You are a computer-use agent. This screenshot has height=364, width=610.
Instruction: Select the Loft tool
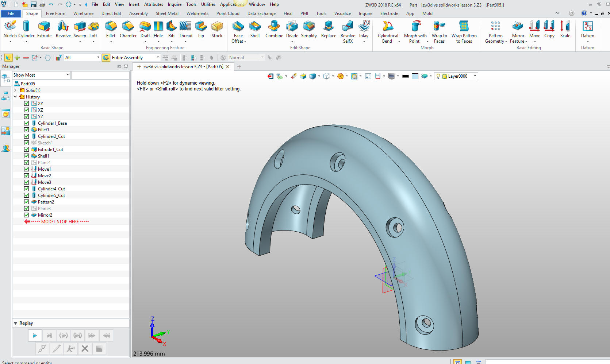click(x=93, y=29)
